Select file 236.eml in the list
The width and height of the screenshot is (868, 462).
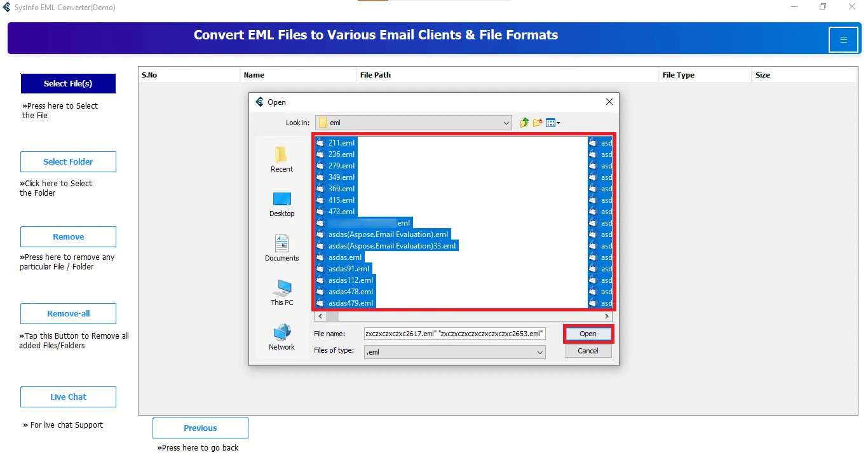[336, 154]
